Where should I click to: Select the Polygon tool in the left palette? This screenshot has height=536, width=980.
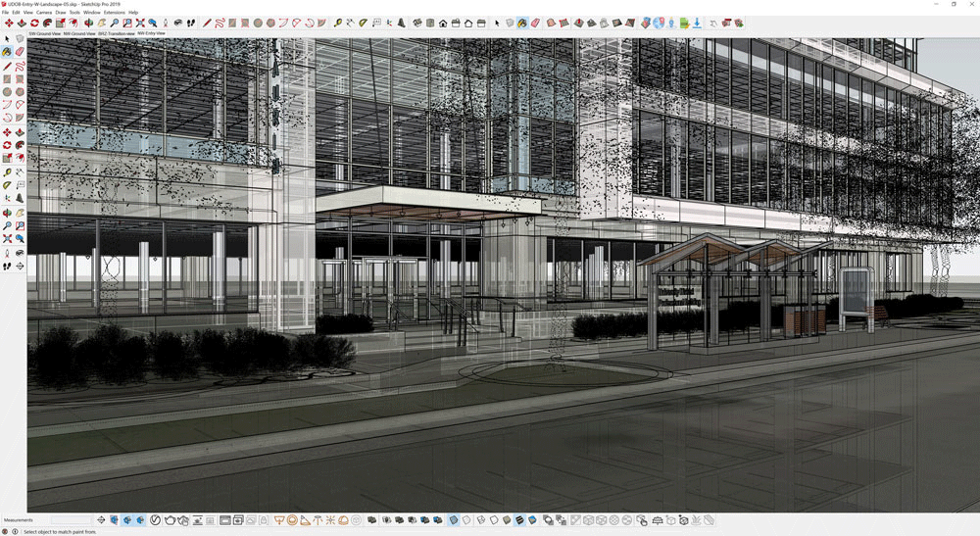point(20,92)
